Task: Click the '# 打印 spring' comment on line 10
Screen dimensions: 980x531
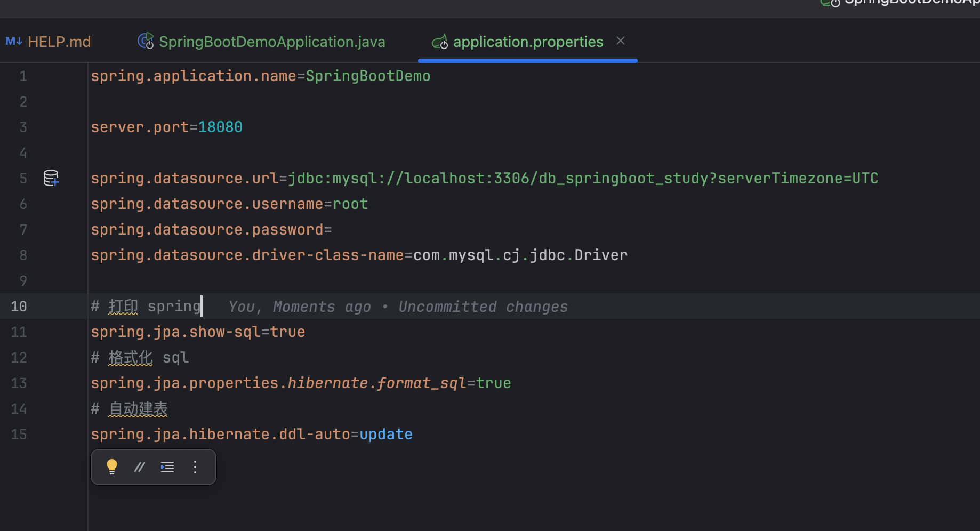Action: [x=146, y=307]
